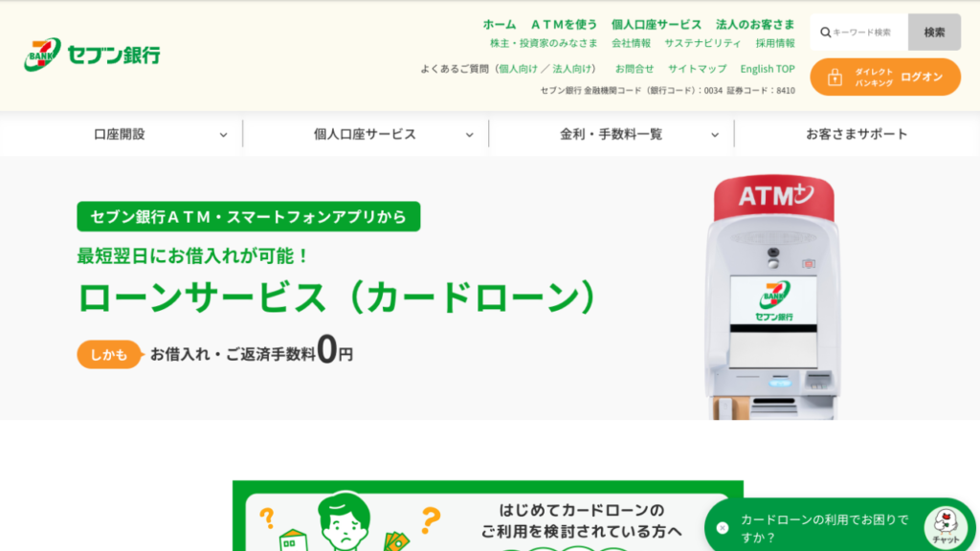Click the ダイレクトバンキング ログオン button
This screenshot has width=980, height=551.
click(885, 77)
